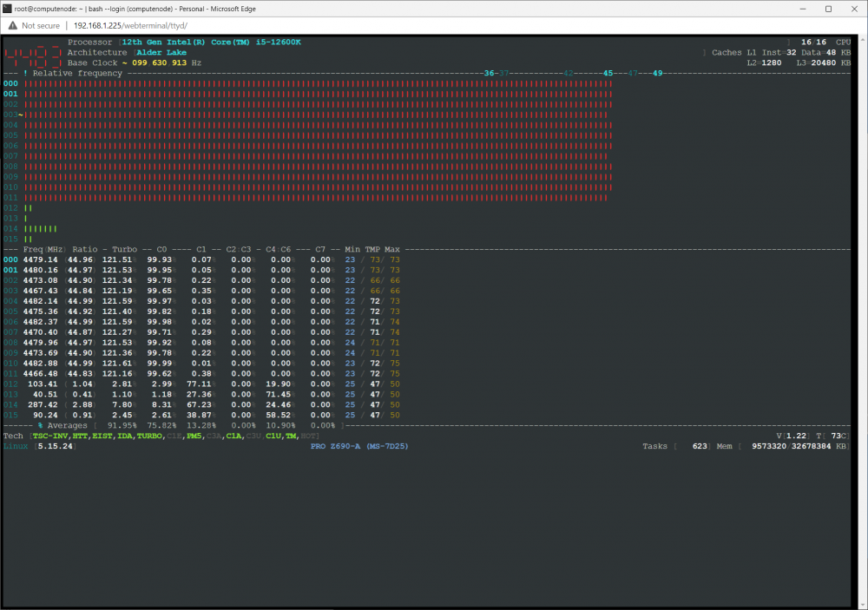Click the address bar URL 192.168.1.225/webterminal/ttyd/
The image size is (868, 610).
(131, 25)
